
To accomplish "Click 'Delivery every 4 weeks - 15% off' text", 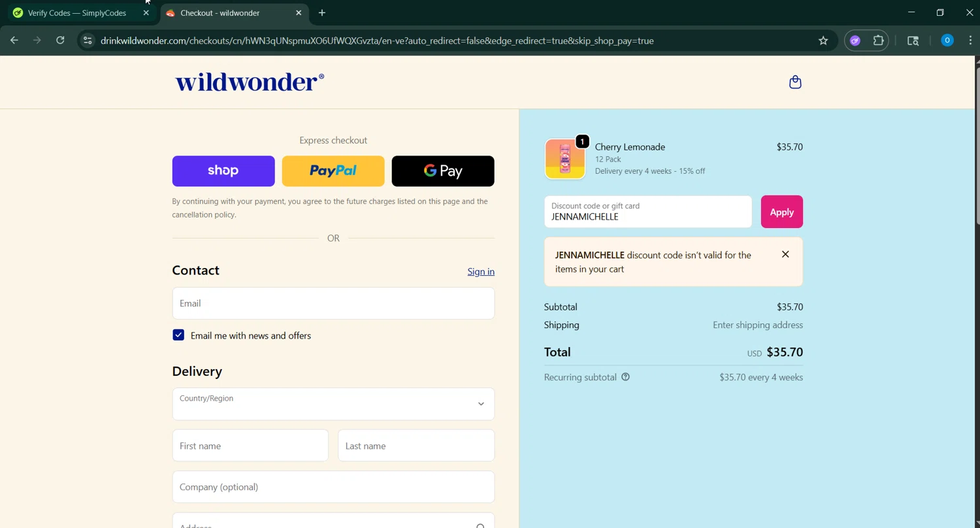I will (x=650, y=171).
